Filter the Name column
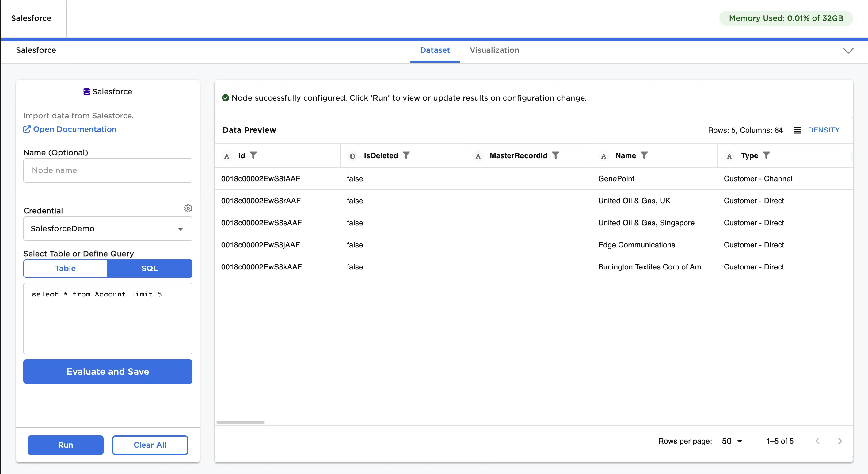The width and height of the screenshot is (868, 474). click(645, 155)
